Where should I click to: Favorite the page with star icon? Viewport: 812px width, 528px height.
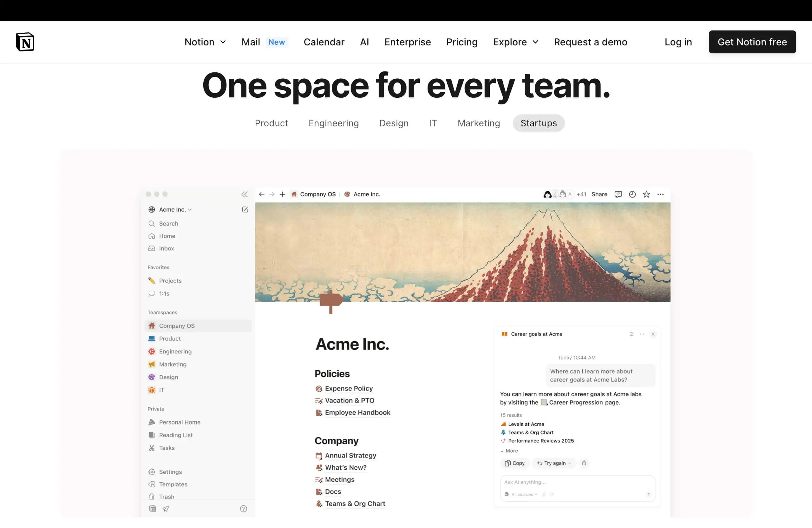click(646, 194)
